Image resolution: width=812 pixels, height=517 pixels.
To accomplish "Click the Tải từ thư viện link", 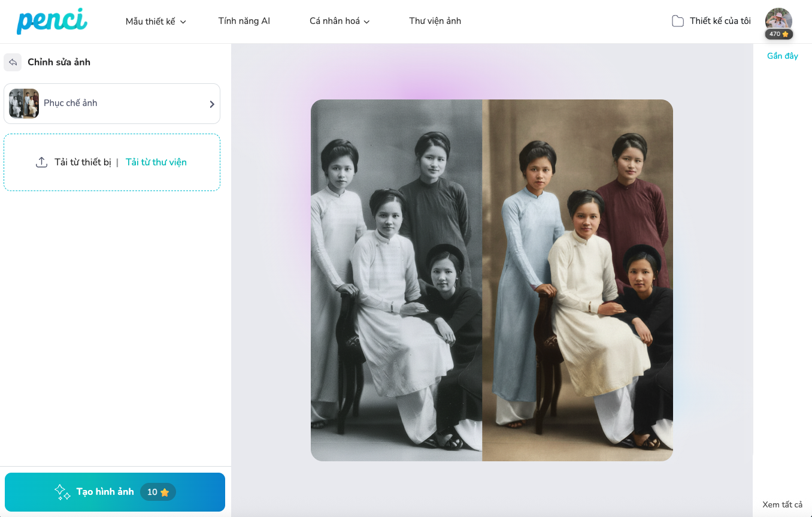I will [x=156, y=162].
